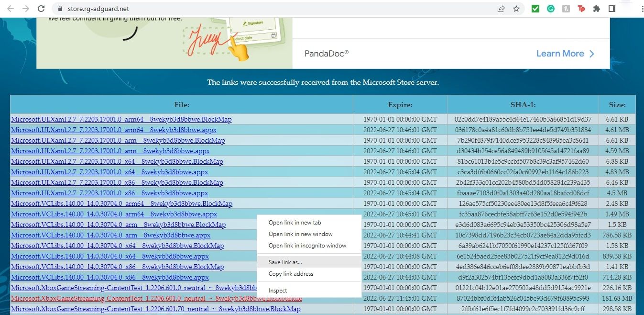Screen dimensions: 644x315
Task: Download UI.Xaml x86 appx file
Action: (109, 193)
